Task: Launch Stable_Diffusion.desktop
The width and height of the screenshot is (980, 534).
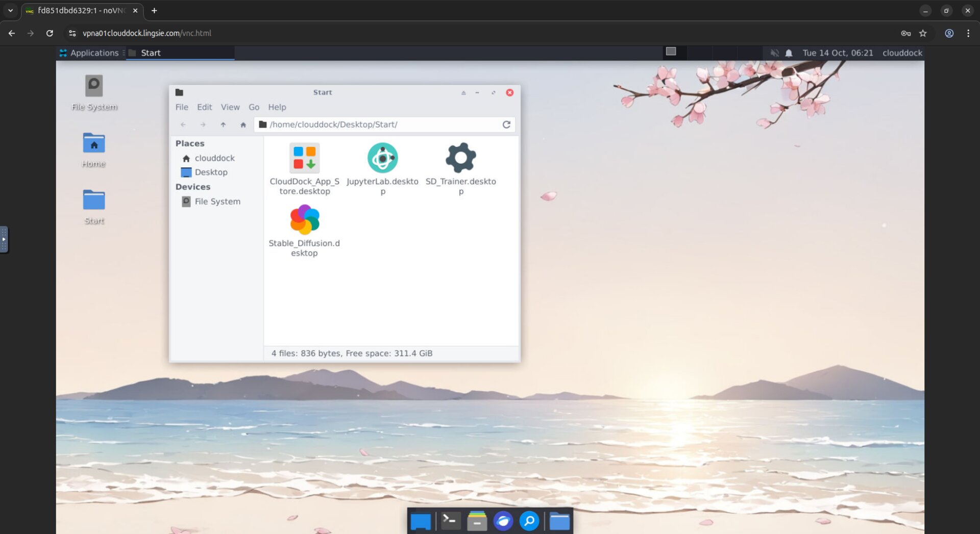Action: [304, 219]
